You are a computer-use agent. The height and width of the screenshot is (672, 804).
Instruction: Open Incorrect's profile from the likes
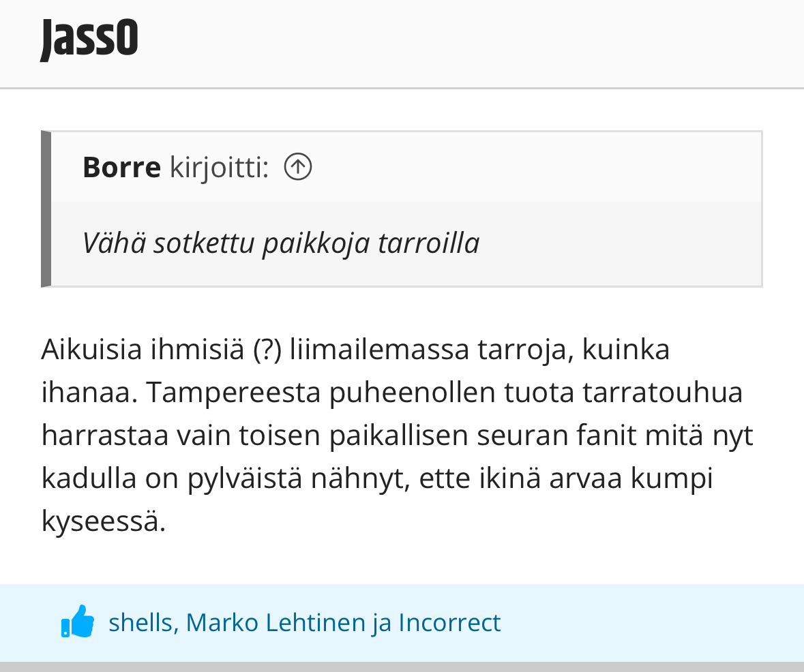(x=449, y=622)
